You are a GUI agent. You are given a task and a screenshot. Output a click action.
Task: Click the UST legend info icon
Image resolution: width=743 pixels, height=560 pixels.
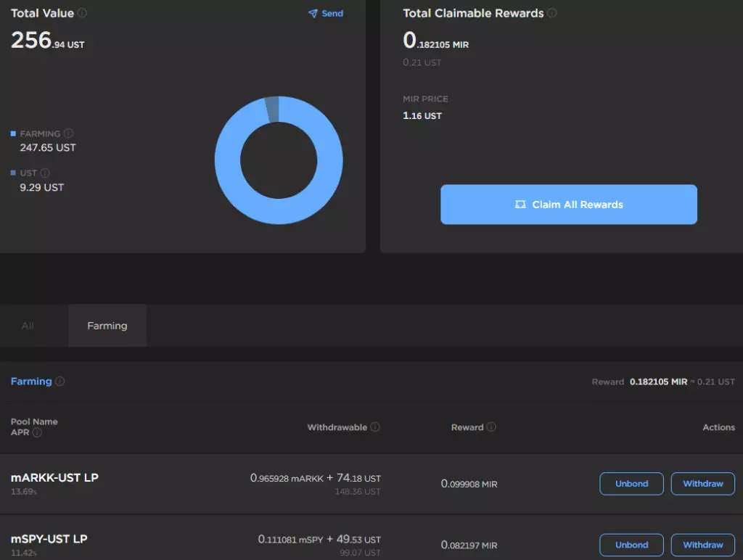45,173
